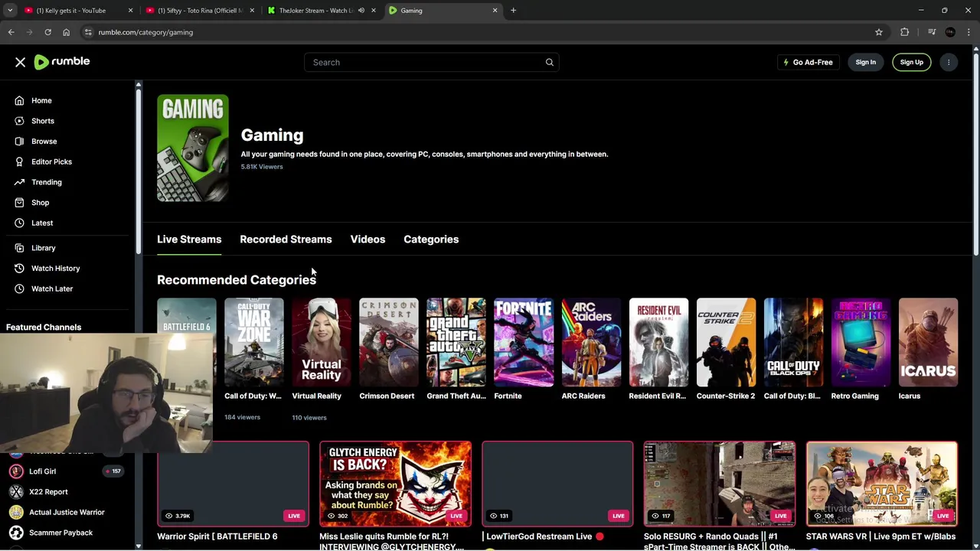Open Call of Duty Black Ops category
The image size is (980, 551).
pyautogui.click(x=793, y=342)
